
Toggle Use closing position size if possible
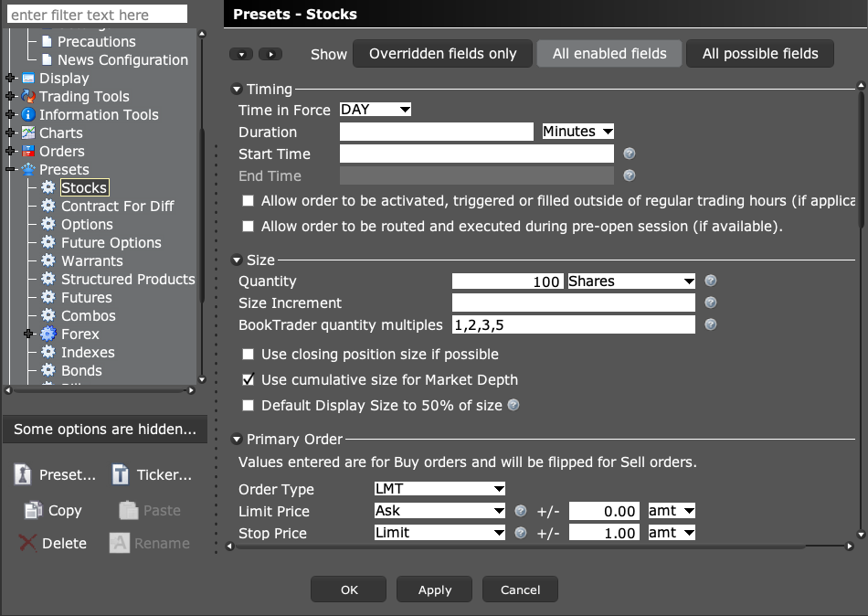(x=248, y=354)
